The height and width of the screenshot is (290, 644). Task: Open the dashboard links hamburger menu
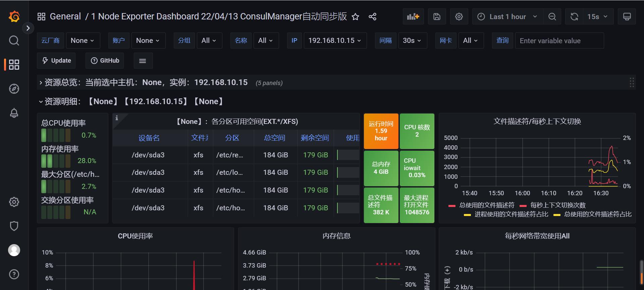tap(143, 61)
